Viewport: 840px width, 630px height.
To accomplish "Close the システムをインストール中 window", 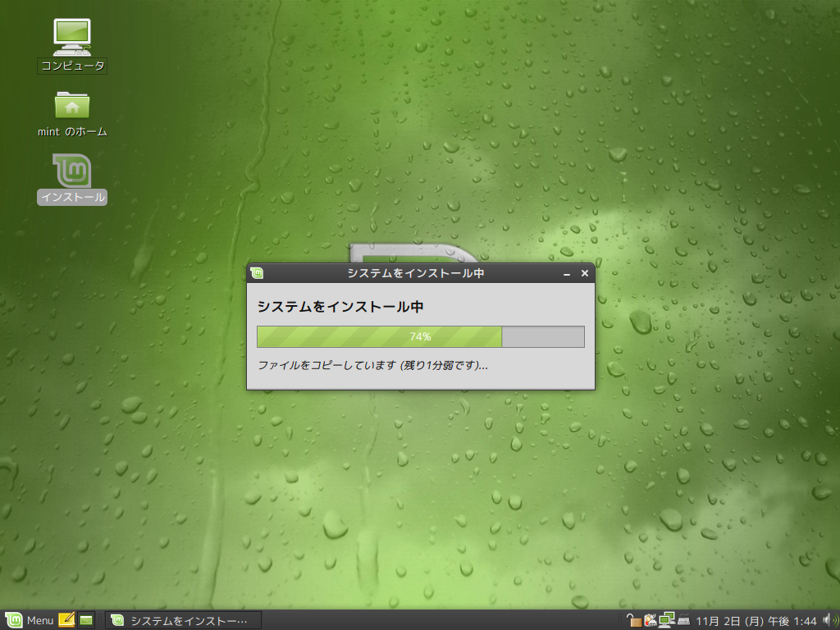I will (x=584, y=273).
